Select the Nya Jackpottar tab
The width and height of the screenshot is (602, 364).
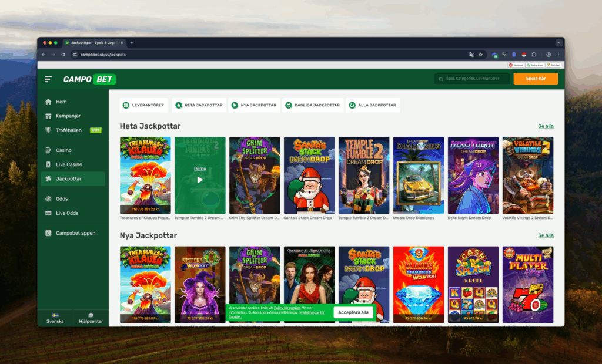click(x=254, y=105)
